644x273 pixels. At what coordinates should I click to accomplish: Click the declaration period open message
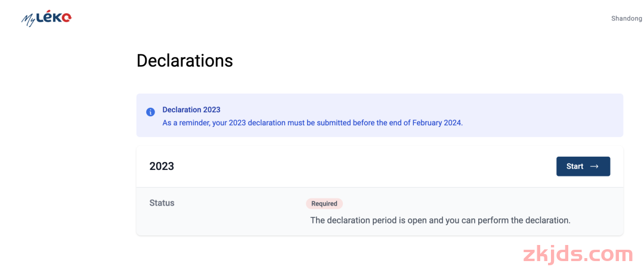pos(440,221)
